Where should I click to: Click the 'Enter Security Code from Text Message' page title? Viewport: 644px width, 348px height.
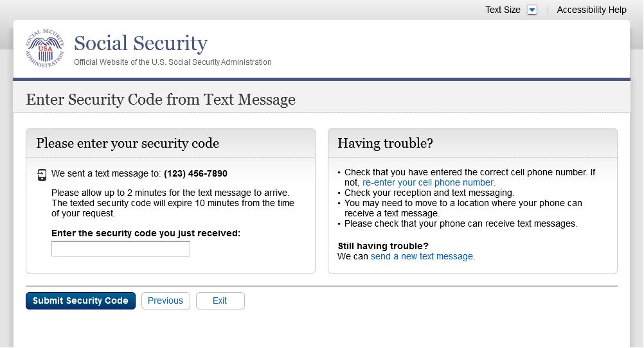[x=161, y=100]
